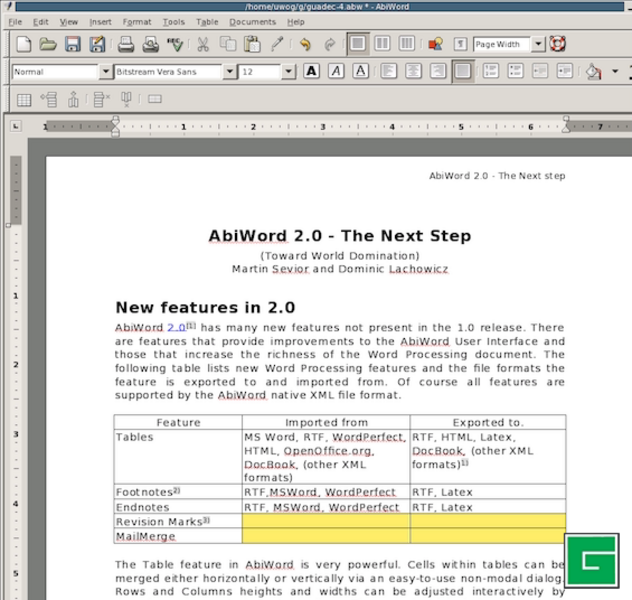
Task: Open the paragraph style dropdown showing Normal
Action: click(105, 72)
